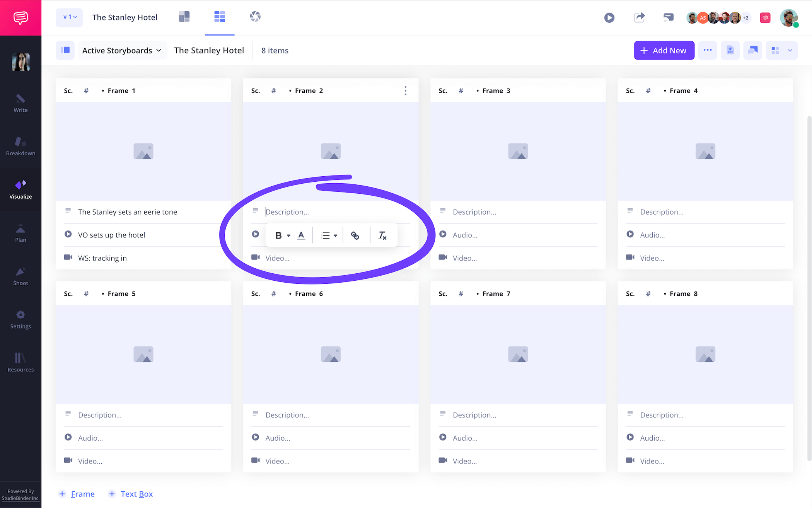Open the shot list aperture view

pos(255,17)
